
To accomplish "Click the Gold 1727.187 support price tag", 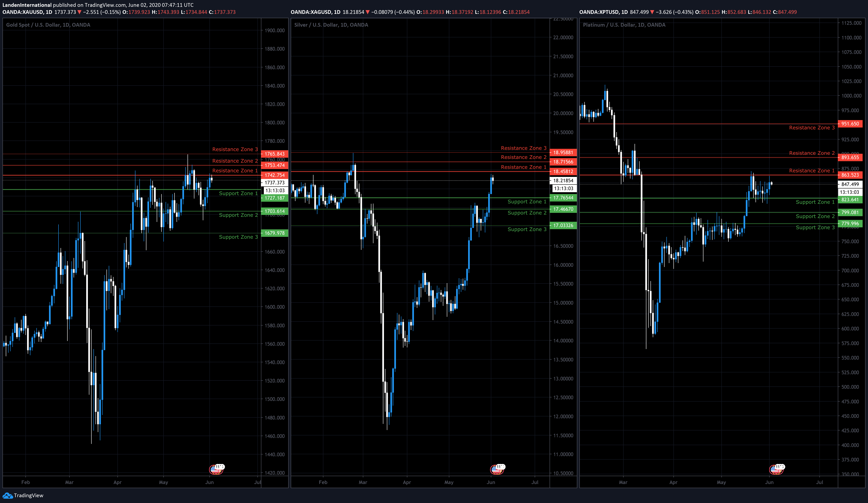I will click(x=275, y=198).
